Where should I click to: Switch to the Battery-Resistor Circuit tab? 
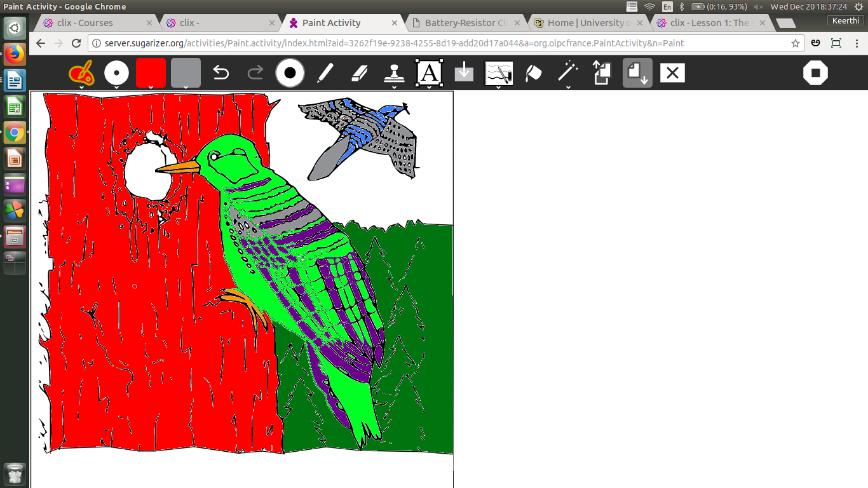coord(466,23)
